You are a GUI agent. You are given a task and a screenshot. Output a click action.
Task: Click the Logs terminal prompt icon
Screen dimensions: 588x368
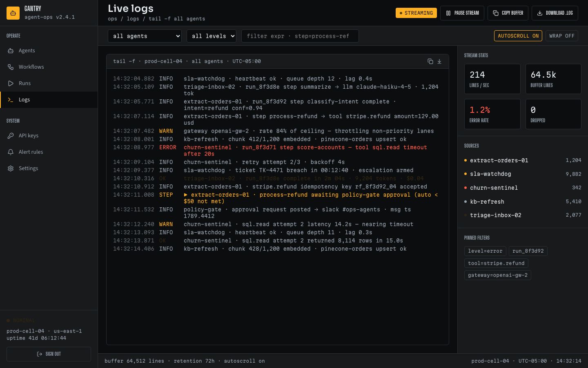pyautogui.click(x=11, y=100)
